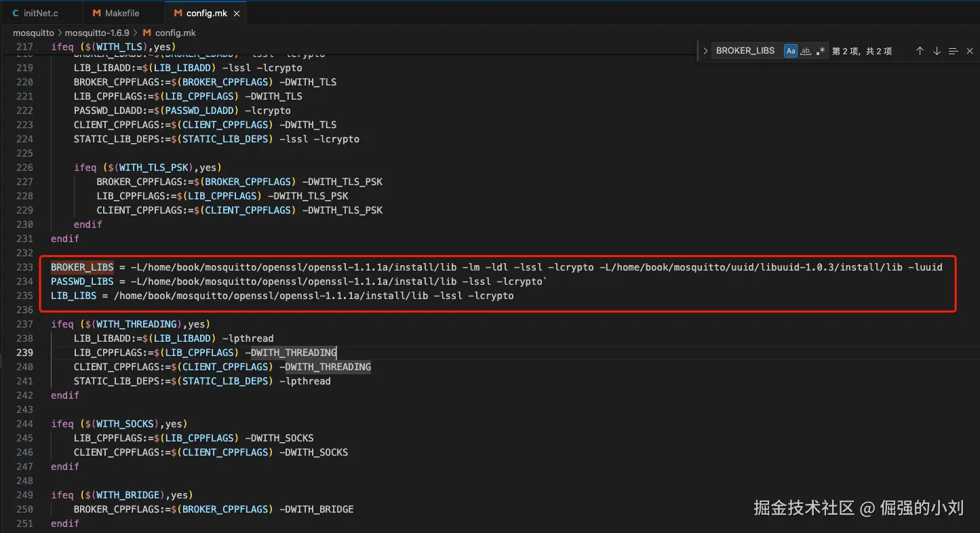Click line number 239 in gutter
980x533 pixels.
(x=24, y=353)
